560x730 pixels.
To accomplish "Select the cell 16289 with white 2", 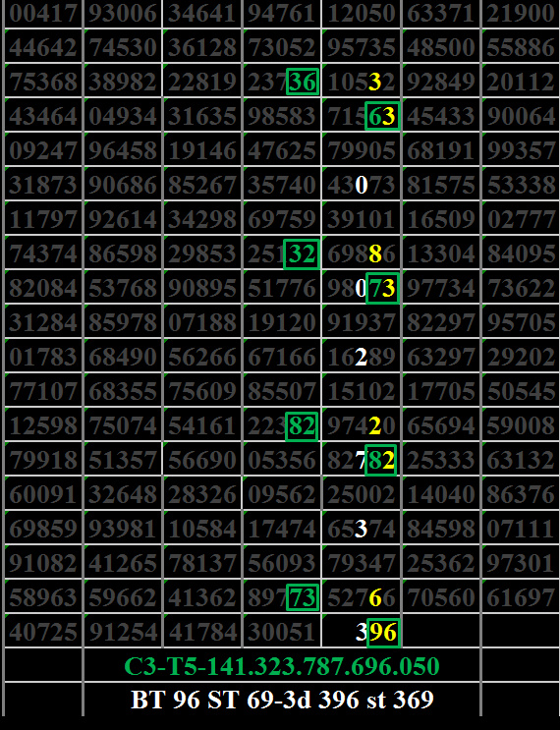I will tap(362, 357).
